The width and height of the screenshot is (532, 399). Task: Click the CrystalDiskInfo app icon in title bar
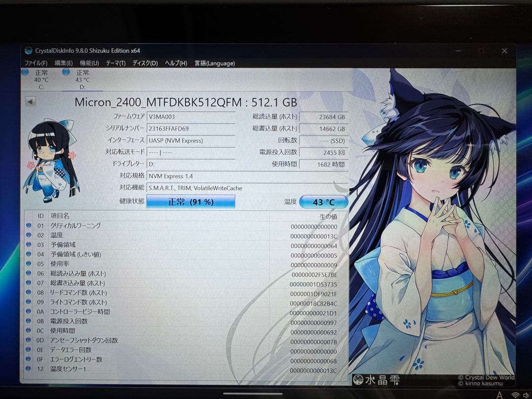(x=29, y=51)
